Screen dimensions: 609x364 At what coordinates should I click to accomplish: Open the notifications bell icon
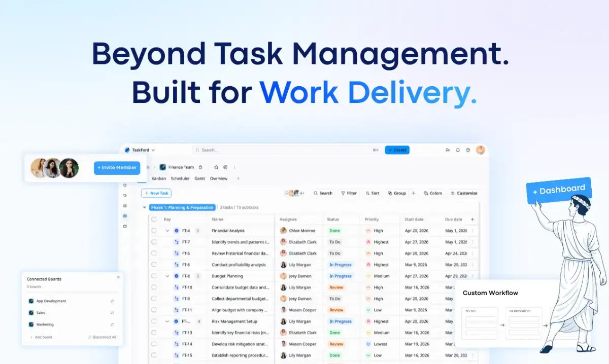(x=458, y=150)
